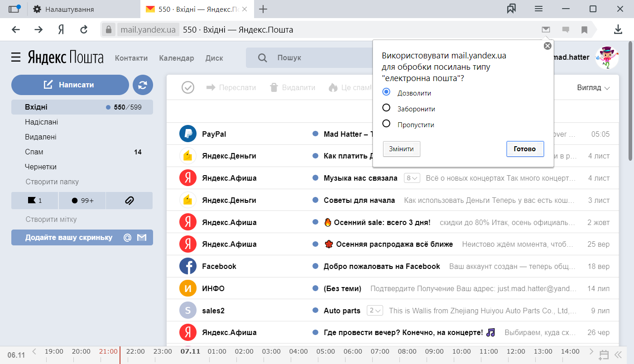
Task: Bookmark this page with the address bar bookmark icon
Action: [x=585, y=30]
